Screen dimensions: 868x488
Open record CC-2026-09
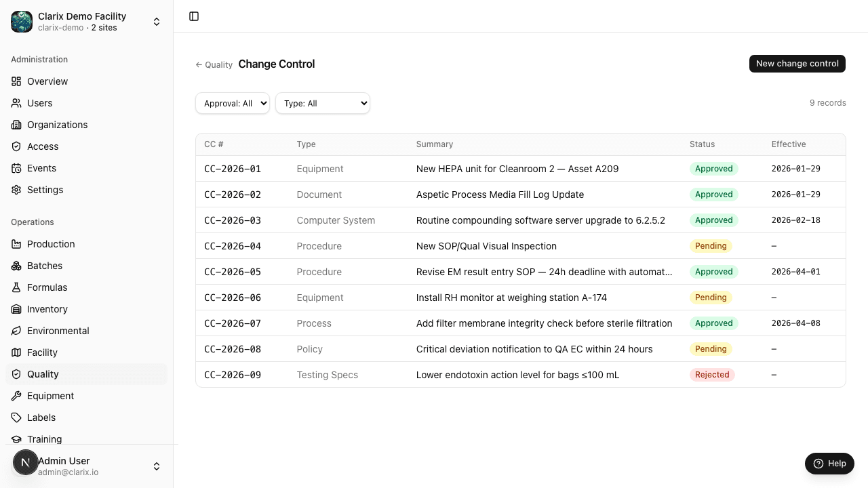[x=521, y=375]
